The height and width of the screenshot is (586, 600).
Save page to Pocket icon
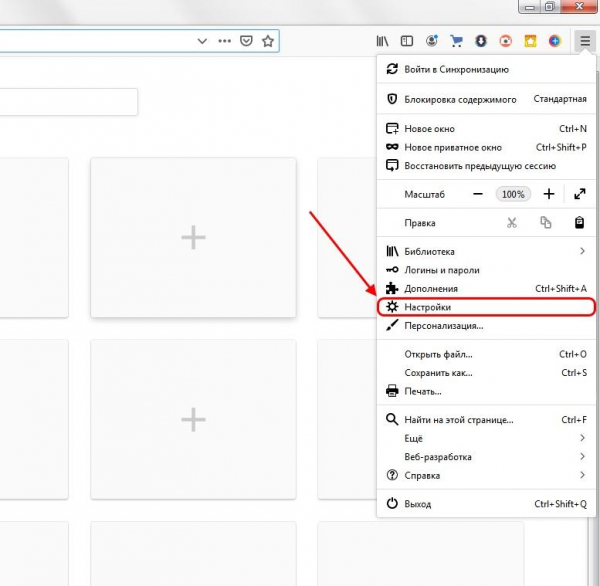tap(246, 41)
